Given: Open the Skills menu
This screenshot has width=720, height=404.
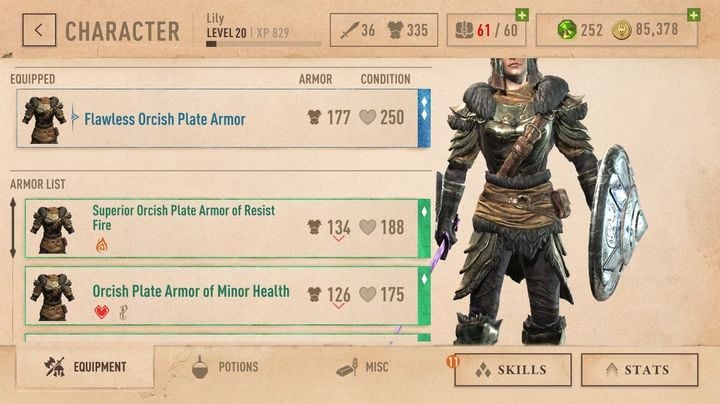Looking at the screenshot, I should [513, 370].
